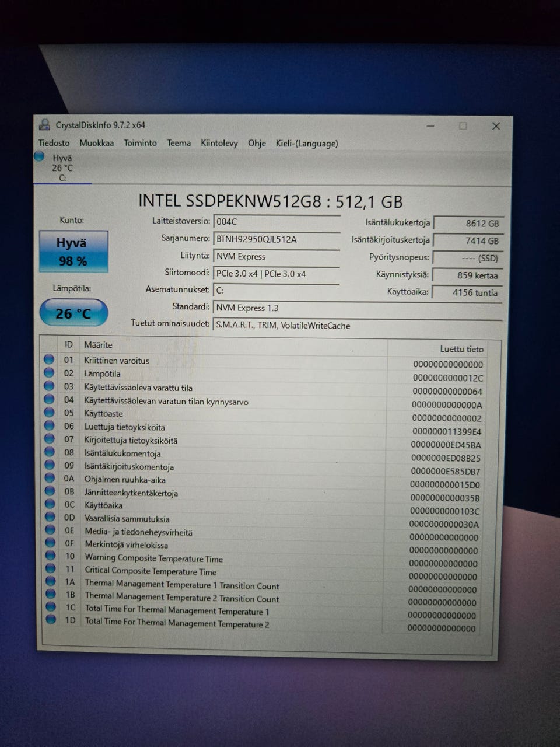Image resolution: width=560 pixels, height=747 pixels.
Task: Click the Liityntä field showing NVM Express
Action: click(276, 256)
